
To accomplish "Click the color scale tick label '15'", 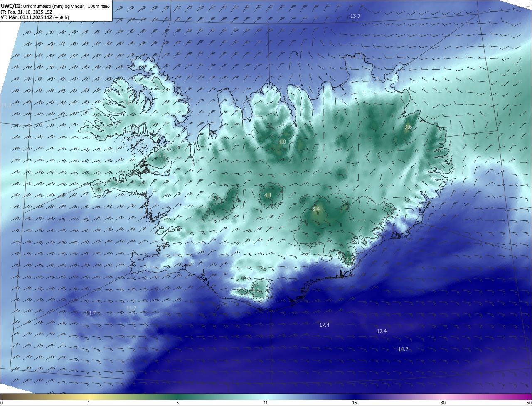I will (x=355, y=403).
